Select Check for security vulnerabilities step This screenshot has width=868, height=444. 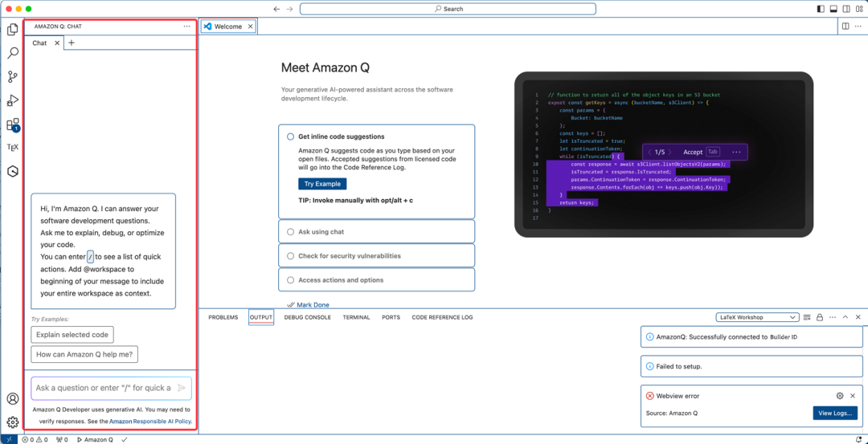[376, 256]
